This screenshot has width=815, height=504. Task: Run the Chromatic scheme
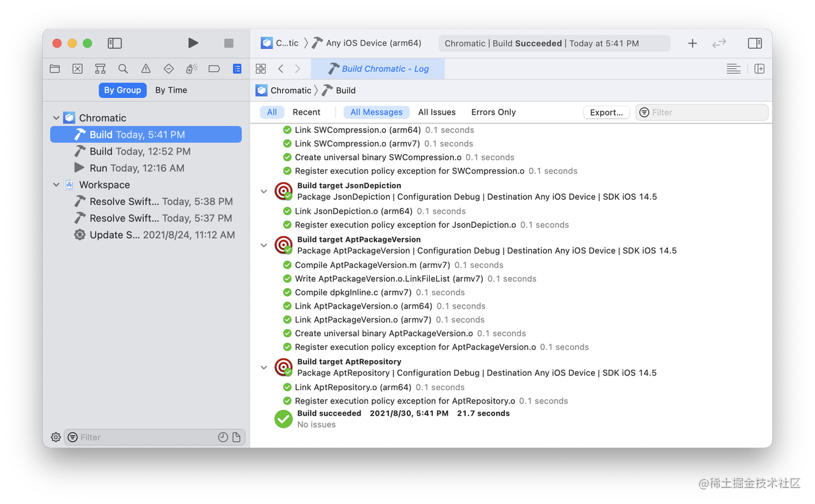point(193,43)
